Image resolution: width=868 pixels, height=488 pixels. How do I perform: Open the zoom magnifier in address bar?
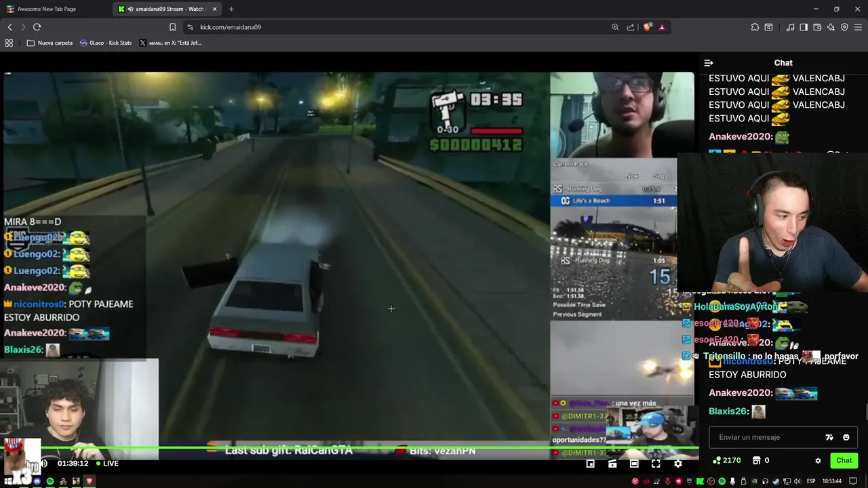coord(615,27)
